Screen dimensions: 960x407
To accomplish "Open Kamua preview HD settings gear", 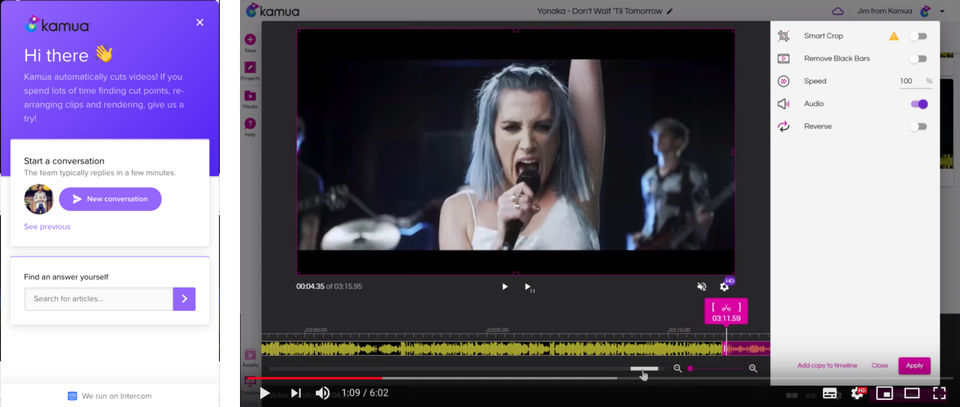I will [x=724, y=286].
